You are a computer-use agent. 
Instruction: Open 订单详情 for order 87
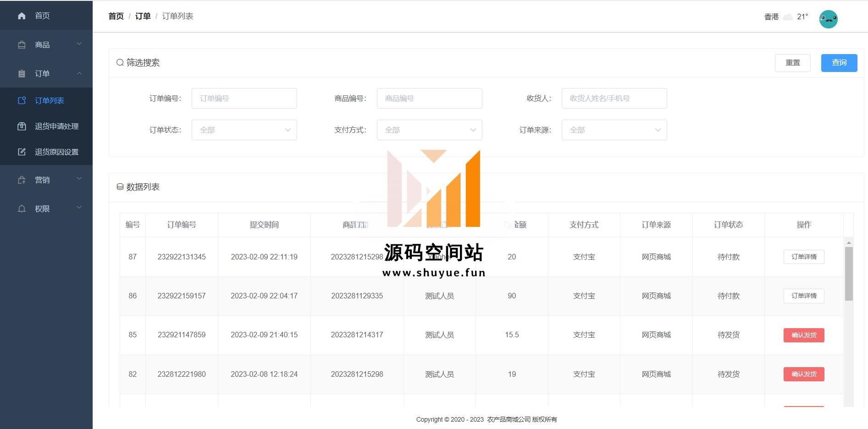pos(804,257)
